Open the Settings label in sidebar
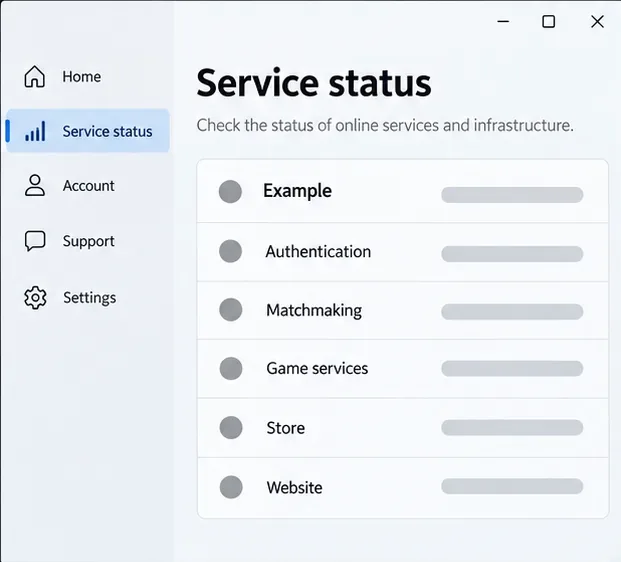This screenshot has height=562, width=621. [90, 298]
